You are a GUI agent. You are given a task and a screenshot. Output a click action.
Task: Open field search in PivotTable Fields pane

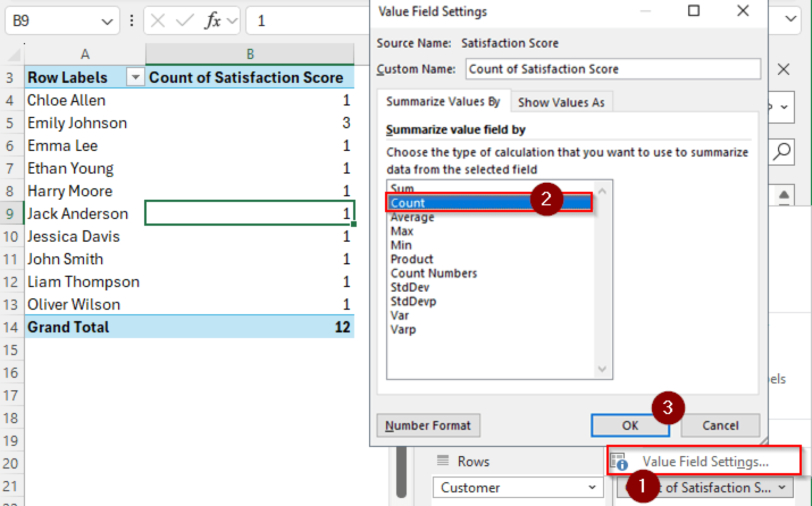pos(781,152)
